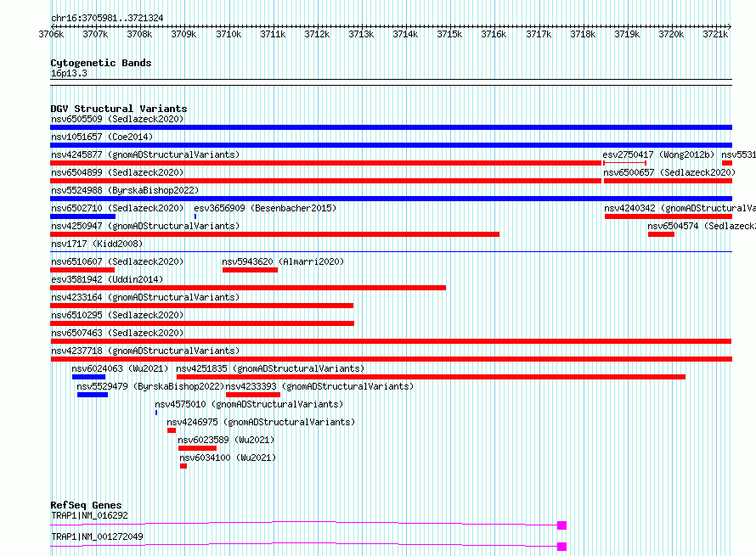Viewport: 756px width, 556px height.
Task: Select the blue bar under nsv1051657
Action: [x=391, y=145]
